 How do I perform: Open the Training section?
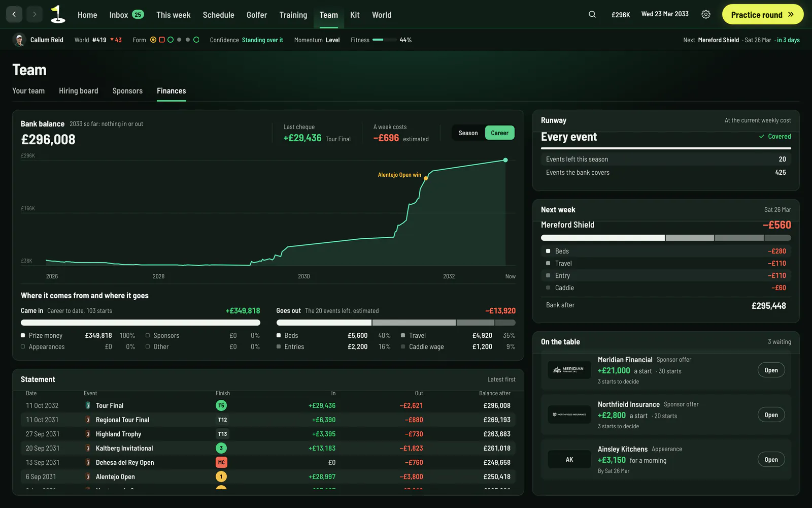point(293,15)
